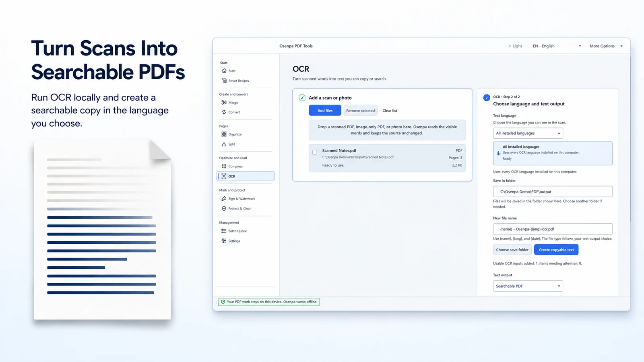Click the bars icon in All installed languages card
The width and height of the screenshot is (644, 362).
(x=498, y=153)
